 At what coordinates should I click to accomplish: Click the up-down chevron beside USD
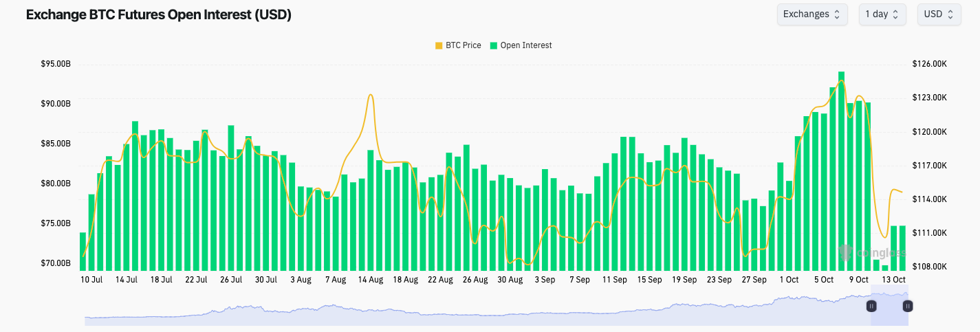(x=950, y=14)
